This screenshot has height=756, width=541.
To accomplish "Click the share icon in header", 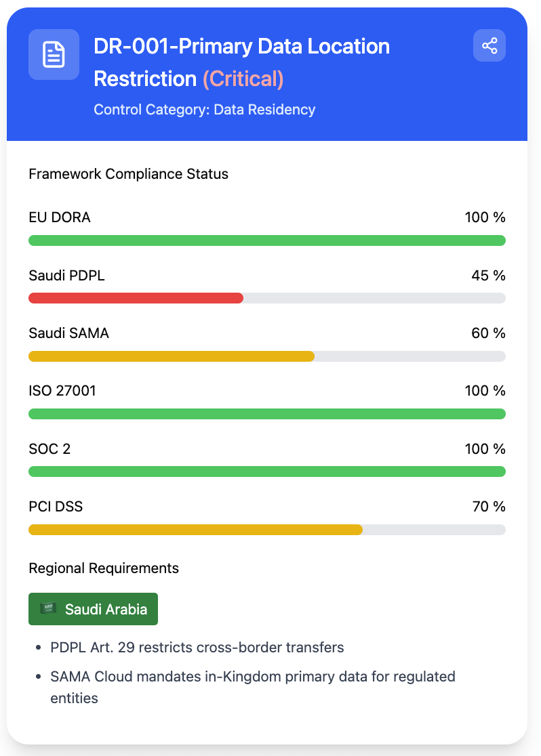I will (x=489, y=46).
